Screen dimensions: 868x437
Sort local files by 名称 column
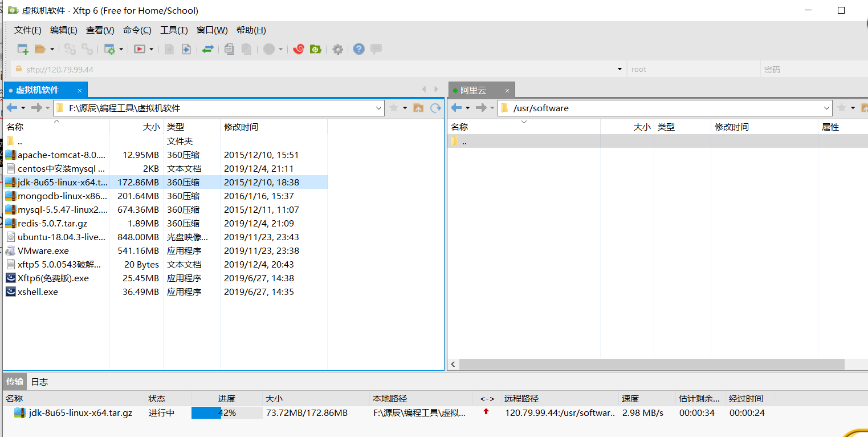click(x=56, y=127)
